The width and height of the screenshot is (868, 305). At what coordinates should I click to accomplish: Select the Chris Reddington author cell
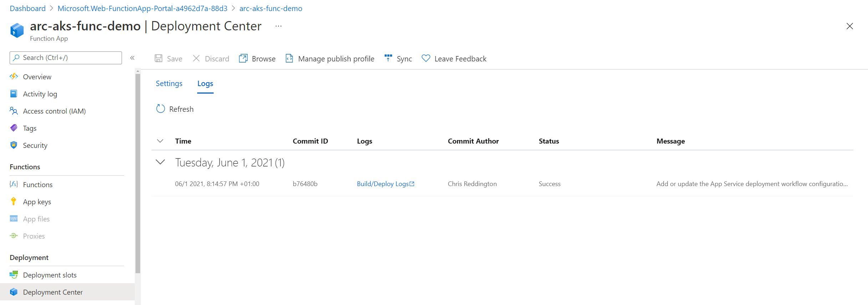pos(472,184)
